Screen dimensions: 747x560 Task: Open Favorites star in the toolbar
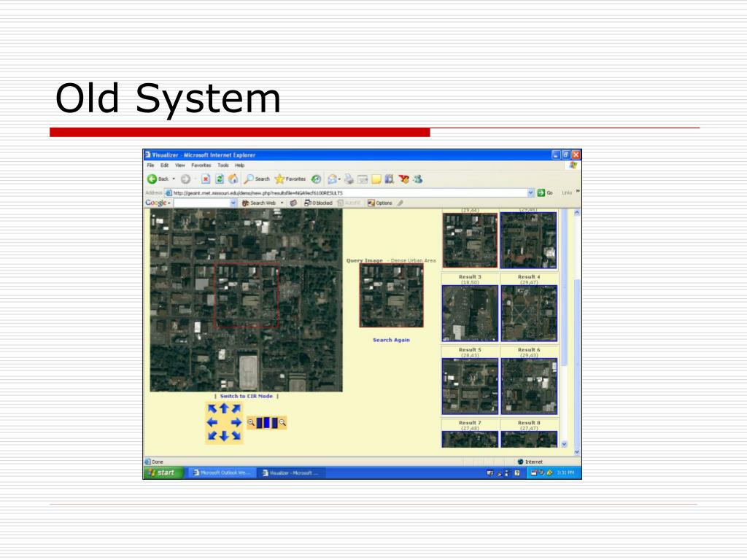point(290,179)
